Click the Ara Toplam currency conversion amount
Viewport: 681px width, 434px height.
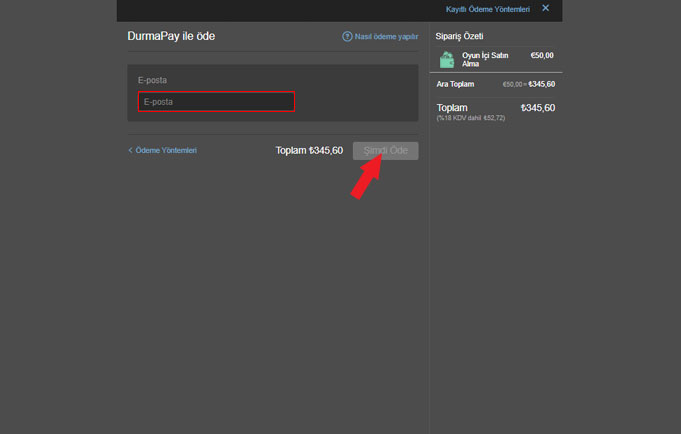click(528, 84)
